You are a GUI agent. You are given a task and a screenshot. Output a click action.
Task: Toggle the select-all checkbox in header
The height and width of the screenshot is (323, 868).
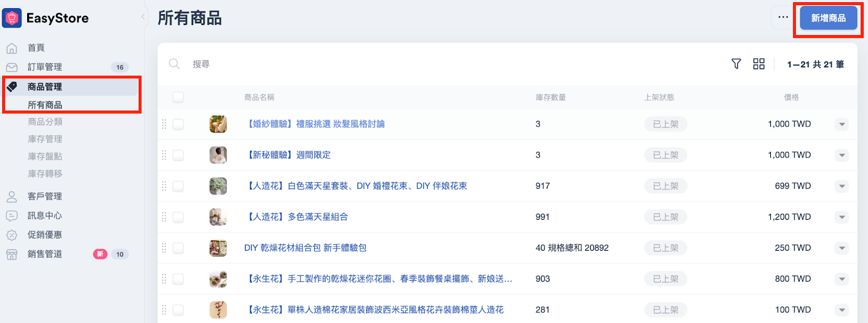pyautogui.click(x=178, y=97)
